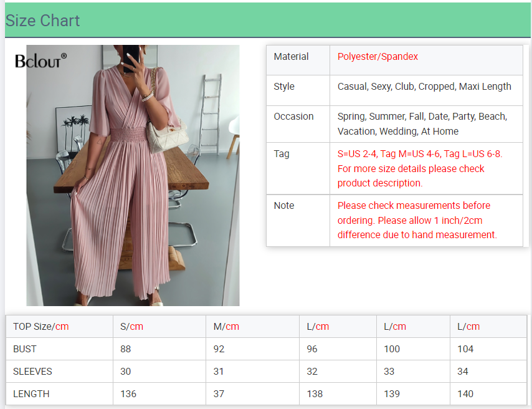Click the Size Chart header title
The width and height of the screenshot is (532, 409).
(43, 21)
